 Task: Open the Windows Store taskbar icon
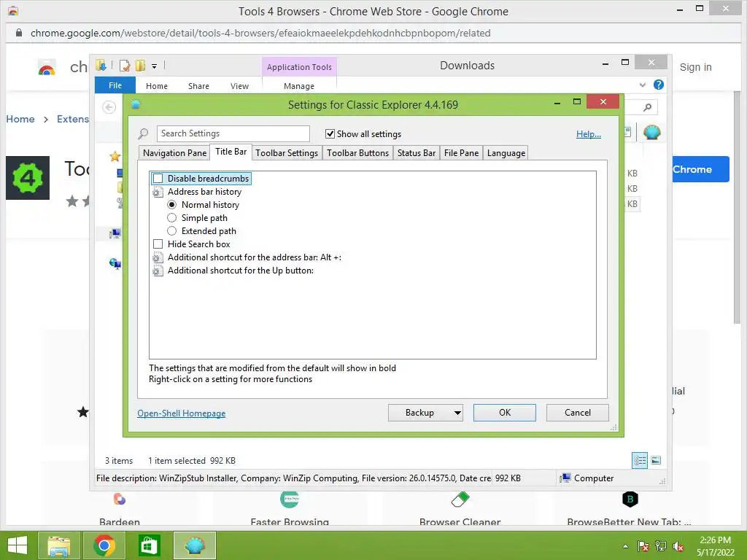[149, 545]
